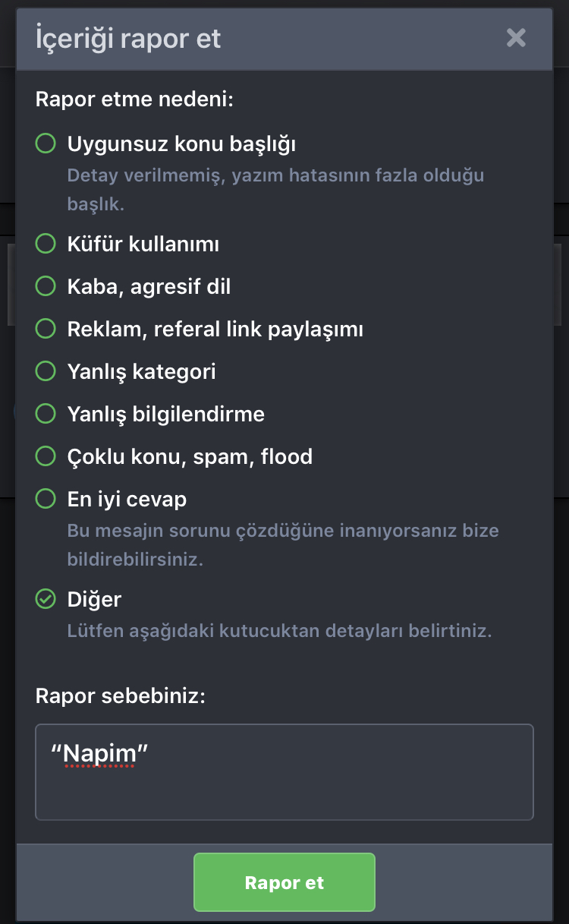Select Yanlış bilgilendirme as report reason
The height and width of the screenshot is (924, 569).
pos(46,414)
